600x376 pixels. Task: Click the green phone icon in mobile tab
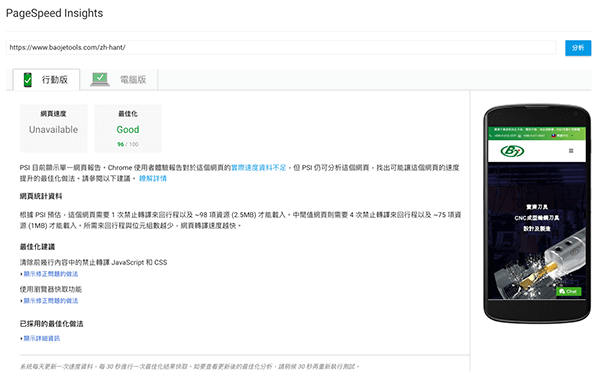click(x=28, y=80)
